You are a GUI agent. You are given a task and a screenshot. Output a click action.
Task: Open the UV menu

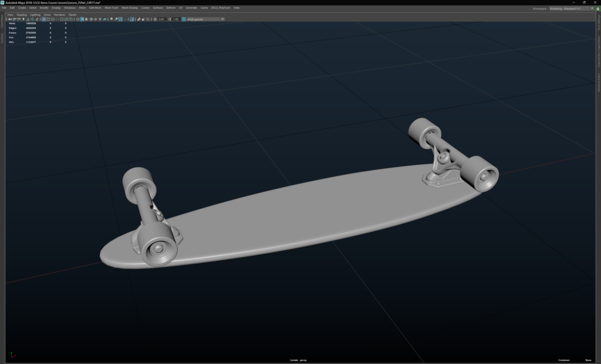pyautogui.click(x=181, y=8)
